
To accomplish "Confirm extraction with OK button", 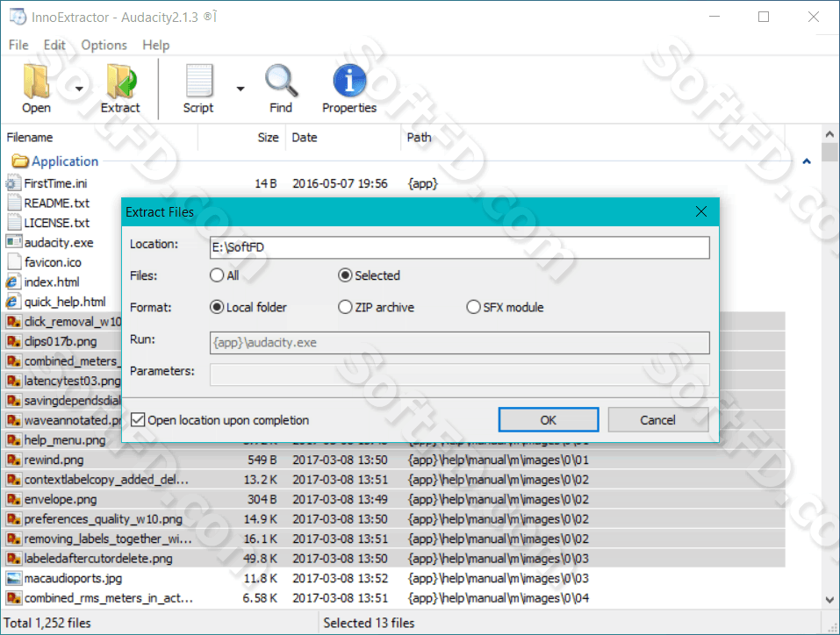I will (x=549, y=420).
